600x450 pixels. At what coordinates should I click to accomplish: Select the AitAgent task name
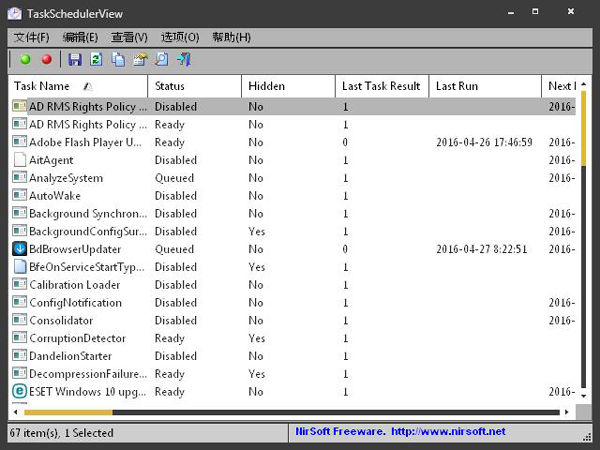(x=51, y=160)
